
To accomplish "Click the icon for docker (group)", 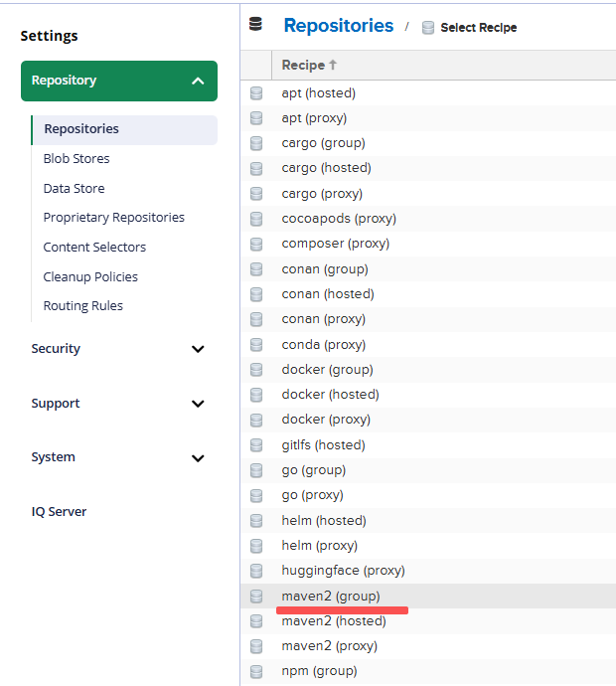I will [256, 370].
